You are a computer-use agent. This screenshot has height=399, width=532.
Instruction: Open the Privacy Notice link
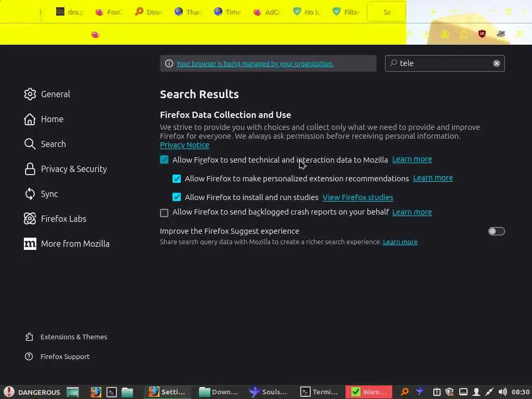[x=184, y=145]
